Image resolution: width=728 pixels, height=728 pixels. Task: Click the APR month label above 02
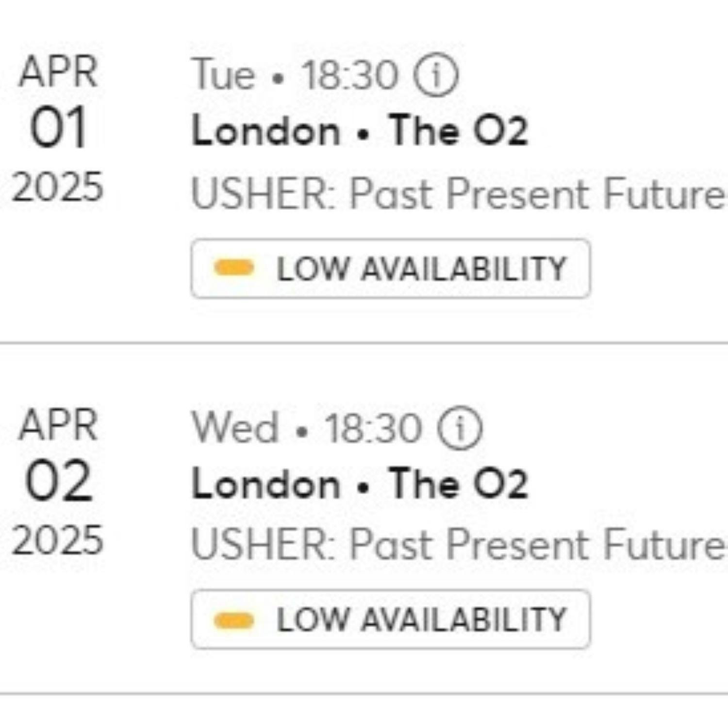click(58, 425)
